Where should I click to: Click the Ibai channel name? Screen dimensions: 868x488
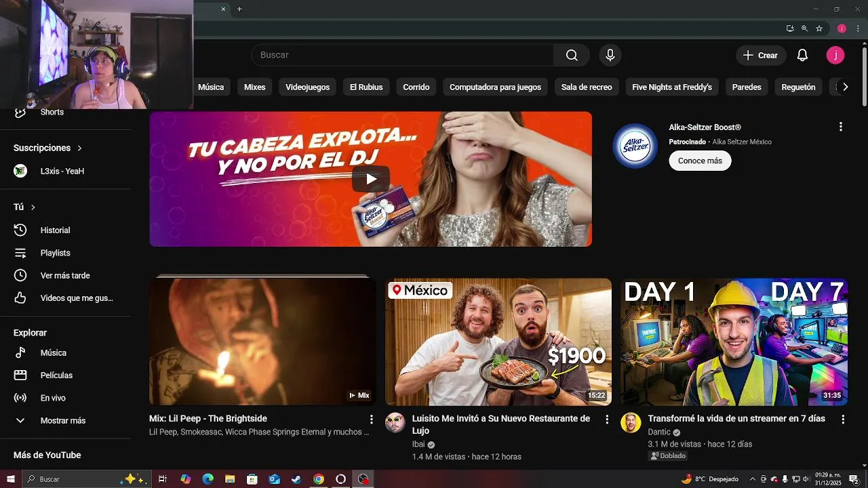pos(418,445)
